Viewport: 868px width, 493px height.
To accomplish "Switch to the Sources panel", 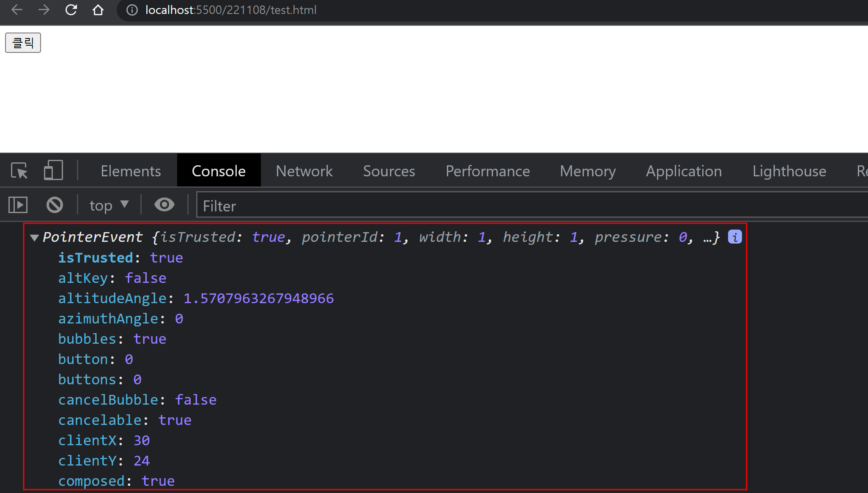I will [x=389, y=171].
